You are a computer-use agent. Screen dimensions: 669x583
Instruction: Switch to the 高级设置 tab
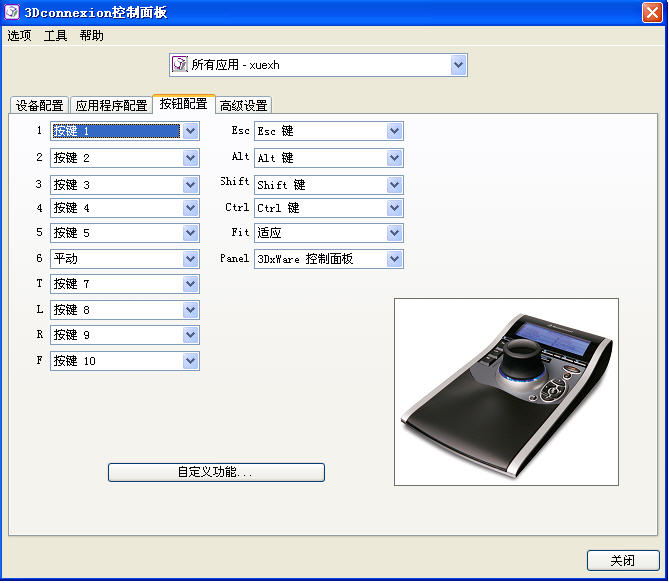[x=243, y=105]
